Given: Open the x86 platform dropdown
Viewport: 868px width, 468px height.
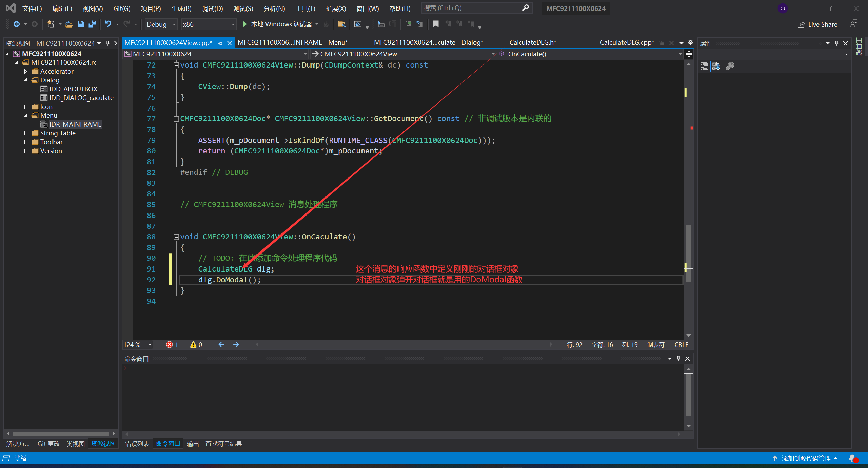Looking at the screenshot, I should click(x=233, y=24).
